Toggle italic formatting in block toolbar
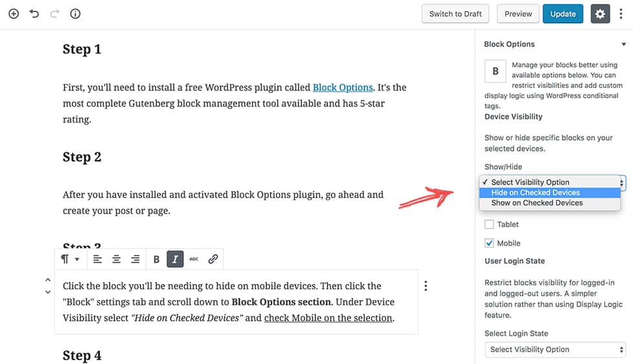The height and width of the screenshot is (364, 633). (175, 259)
